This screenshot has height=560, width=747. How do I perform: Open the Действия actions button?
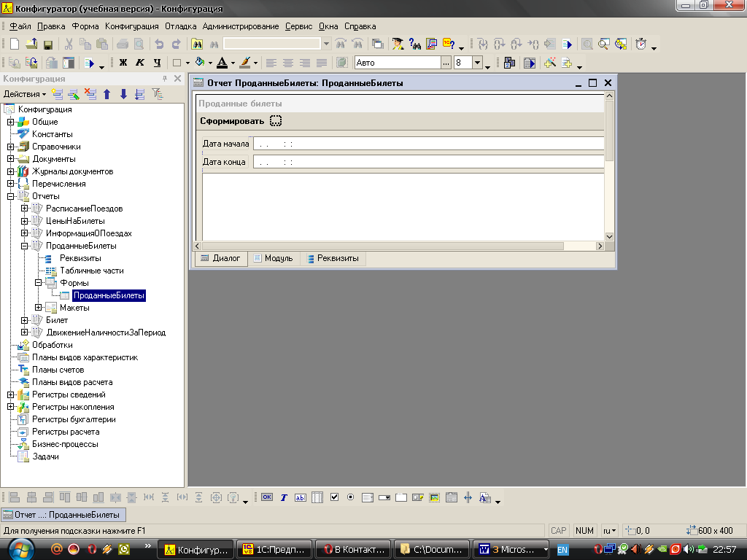[x=24, y=94]
